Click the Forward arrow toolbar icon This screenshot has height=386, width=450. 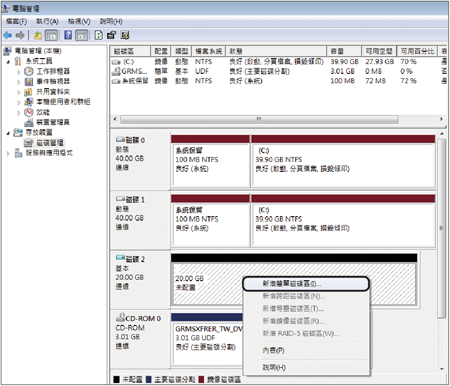(x=20, y=35)
